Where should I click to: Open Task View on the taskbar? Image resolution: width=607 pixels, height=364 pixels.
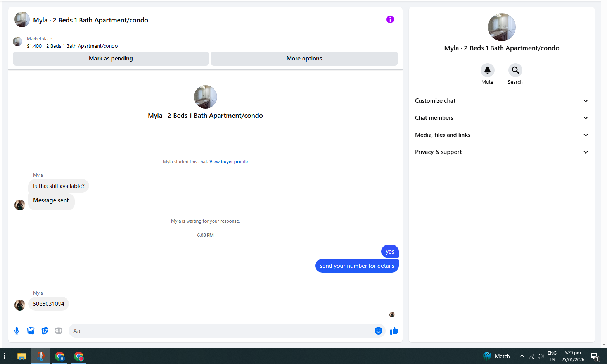tap(3, 356)
